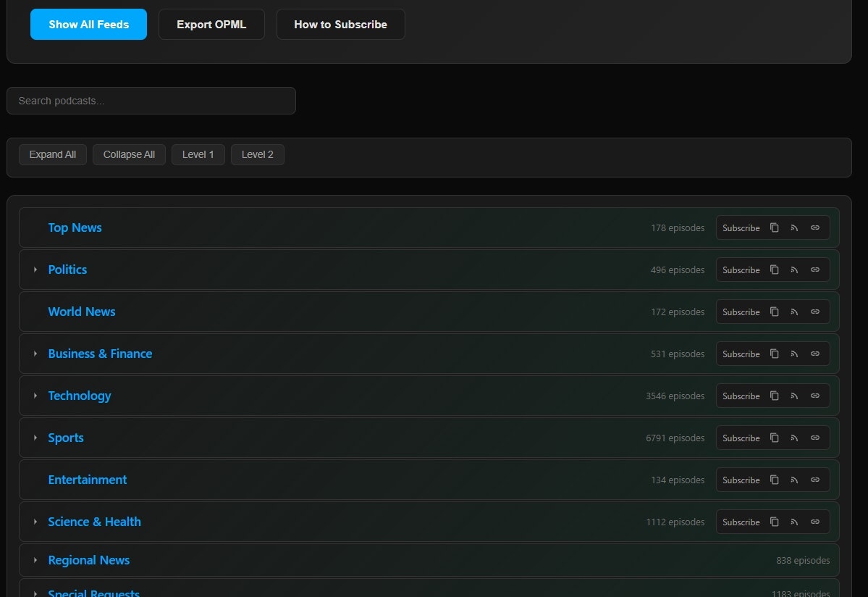Viewport: 868px width, 597px height.
Task: Switch to Level 1 view
Action: coord(198,154)
